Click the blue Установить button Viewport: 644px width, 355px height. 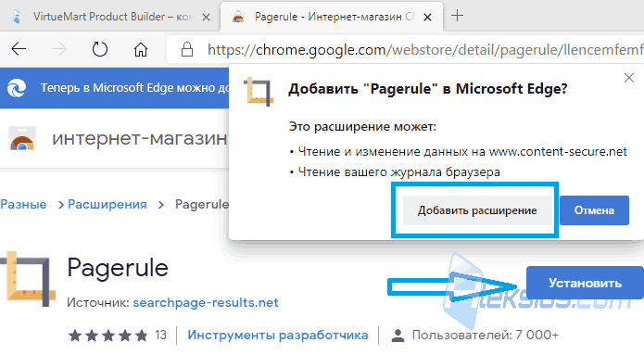pyautogui.click(x=585, y=283)
